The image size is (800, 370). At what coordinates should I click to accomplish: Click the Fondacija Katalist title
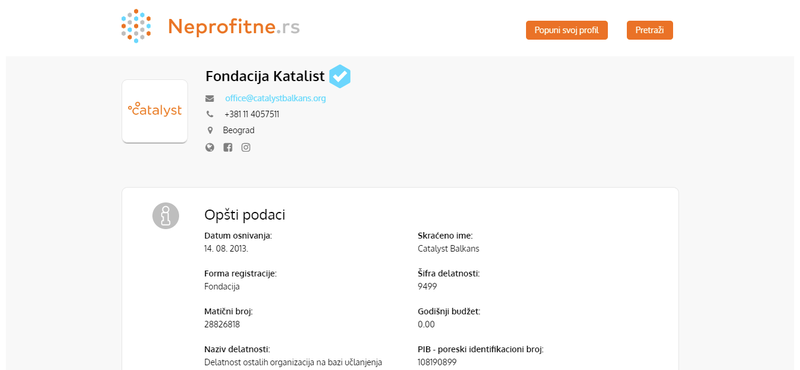(265, 77)
